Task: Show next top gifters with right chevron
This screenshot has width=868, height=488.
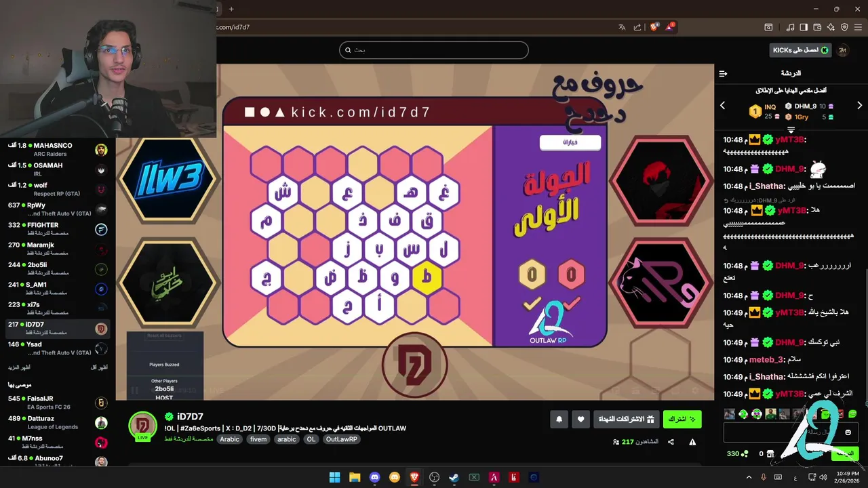Action: click(x=859, y=105)
